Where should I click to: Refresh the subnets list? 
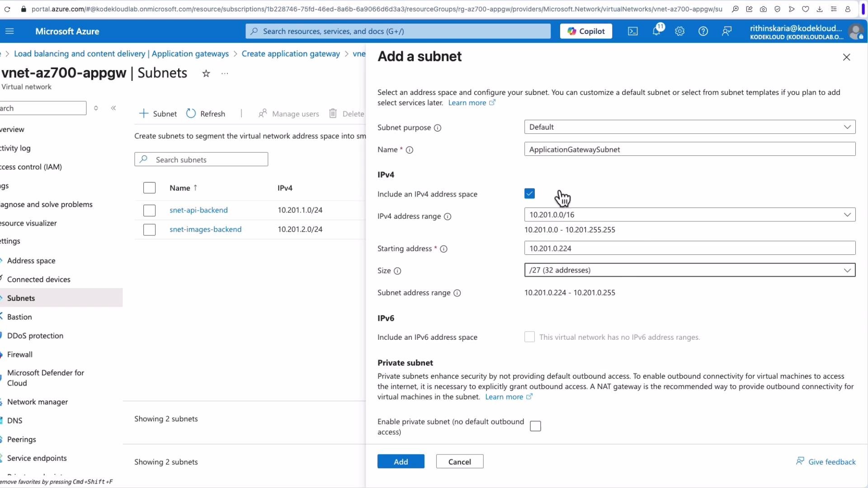point(206,114)
